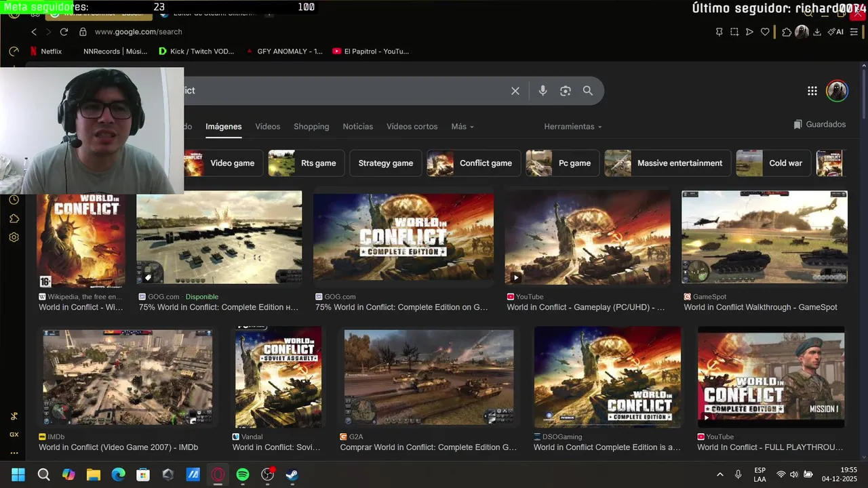Open the Netflix bookmark
Viewport: 868px width, 488px height.
[45, 52]
